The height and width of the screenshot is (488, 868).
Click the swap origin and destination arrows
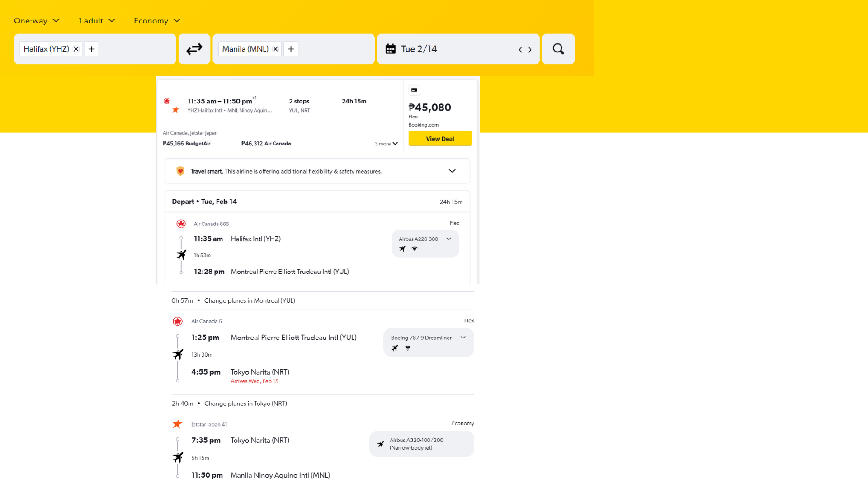[x=194, y=49]
